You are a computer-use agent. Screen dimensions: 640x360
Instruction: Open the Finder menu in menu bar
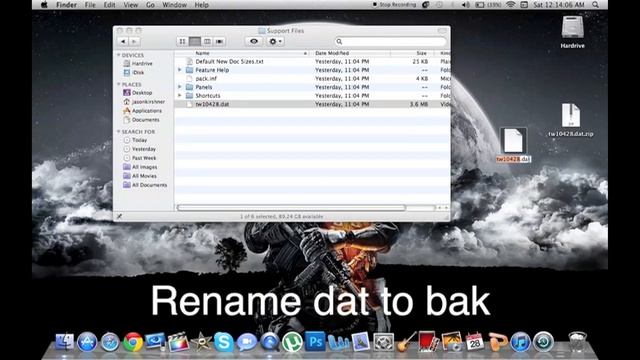(66, 5)
